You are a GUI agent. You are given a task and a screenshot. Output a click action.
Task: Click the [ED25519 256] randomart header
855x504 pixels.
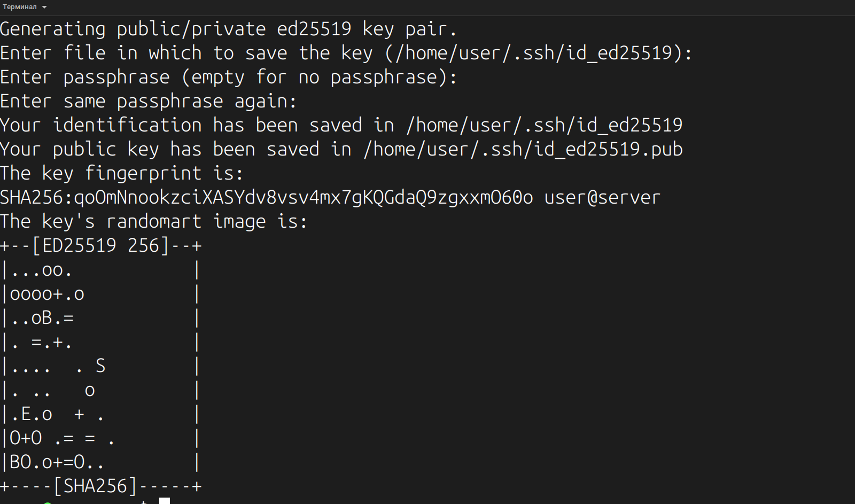[100, 246]
